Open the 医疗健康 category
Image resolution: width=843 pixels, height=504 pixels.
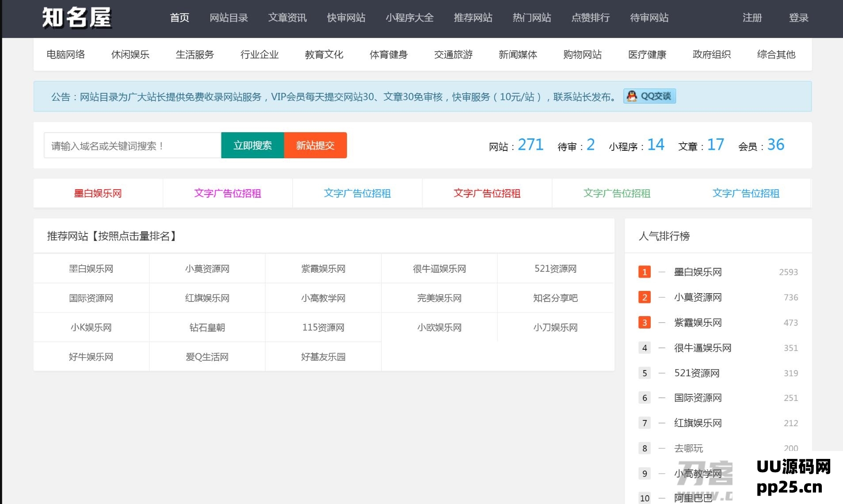click(x=647, y=54)
